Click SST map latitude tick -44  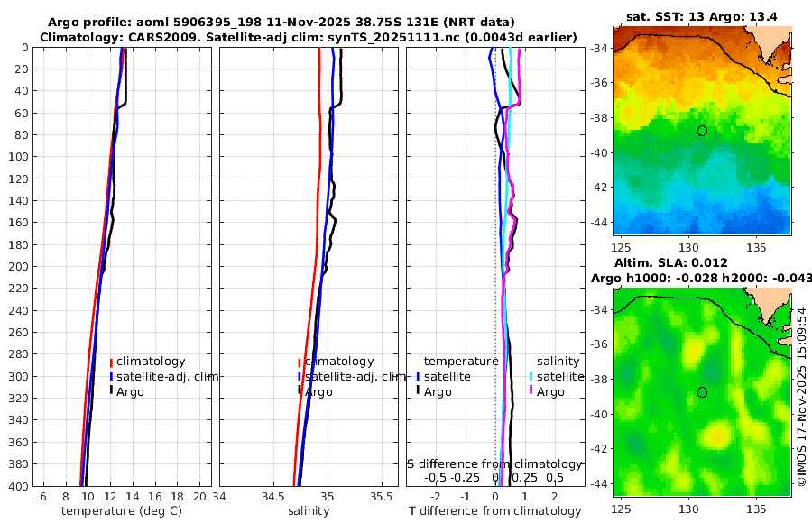tap(599, 223)
